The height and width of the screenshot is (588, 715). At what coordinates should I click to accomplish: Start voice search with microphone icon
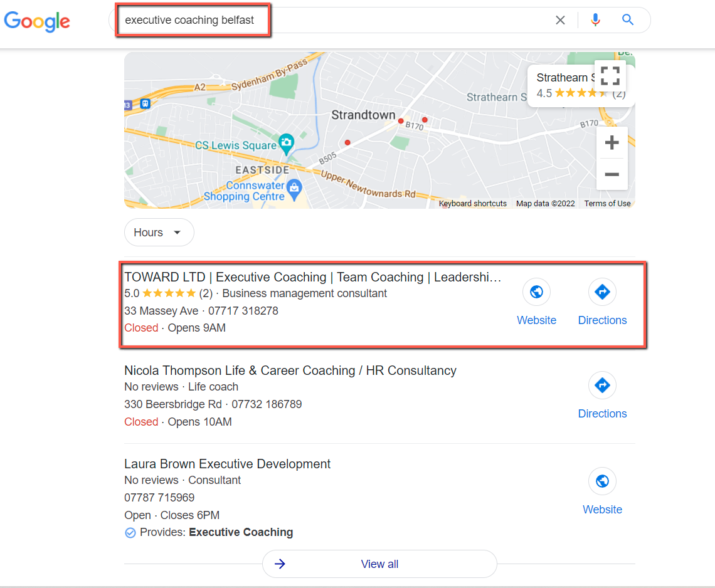click(x=595, y=20)
